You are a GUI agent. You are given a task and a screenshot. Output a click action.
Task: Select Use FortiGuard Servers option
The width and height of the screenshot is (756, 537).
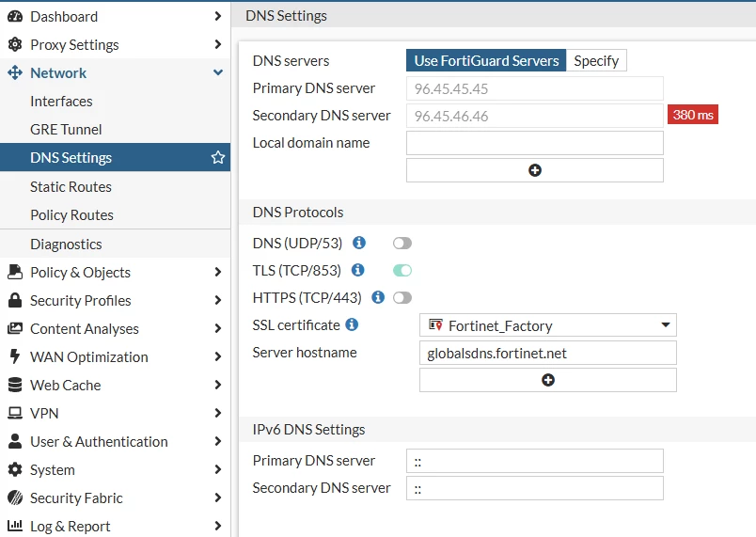point(486,61)
